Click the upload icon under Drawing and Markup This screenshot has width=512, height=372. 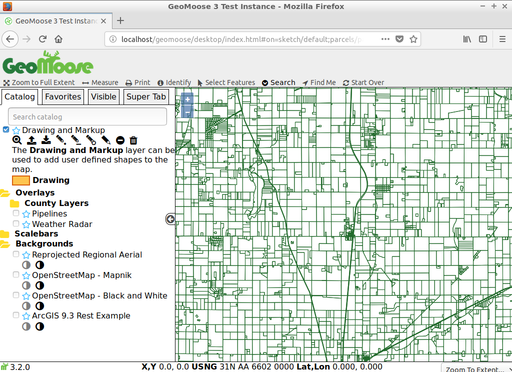(32, 140)
